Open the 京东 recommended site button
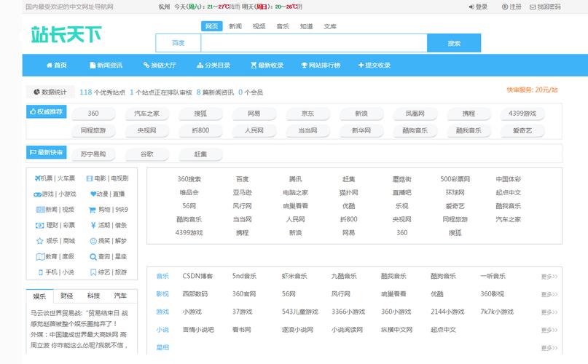 307,114
